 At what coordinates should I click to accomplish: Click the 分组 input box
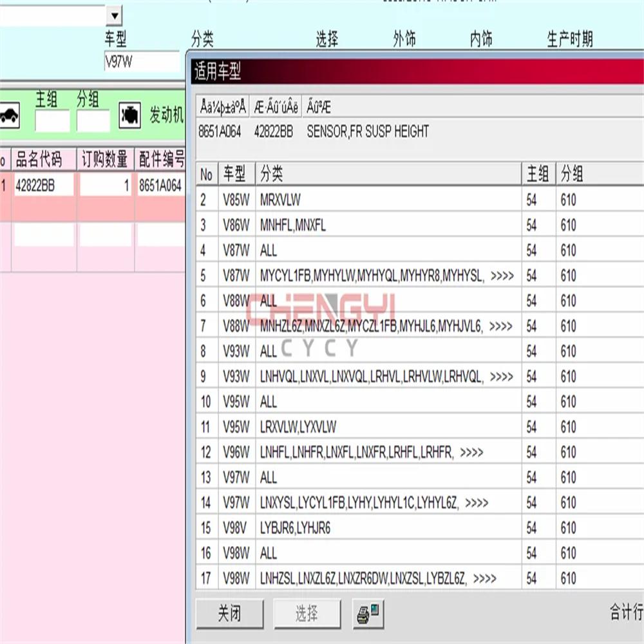(x=93, y=121)
